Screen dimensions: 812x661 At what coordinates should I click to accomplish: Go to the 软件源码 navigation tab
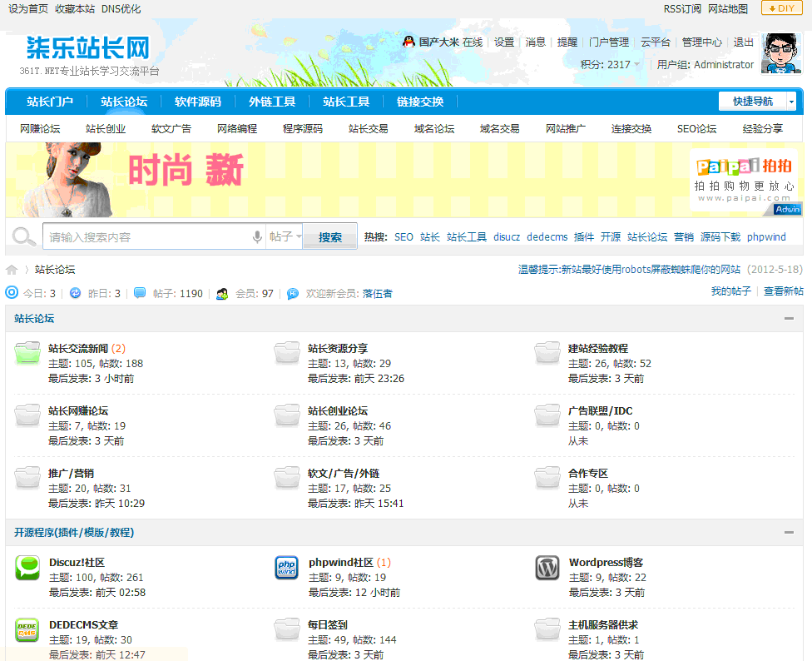click(198, 102)
